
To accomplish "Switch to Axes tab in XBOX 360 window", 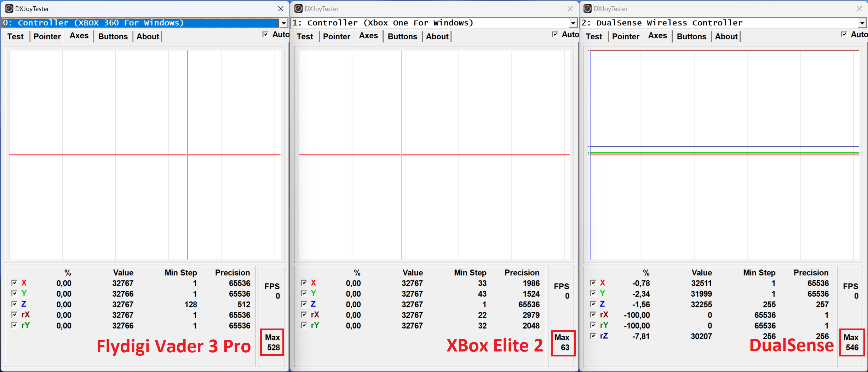I will tap(79, 36).
